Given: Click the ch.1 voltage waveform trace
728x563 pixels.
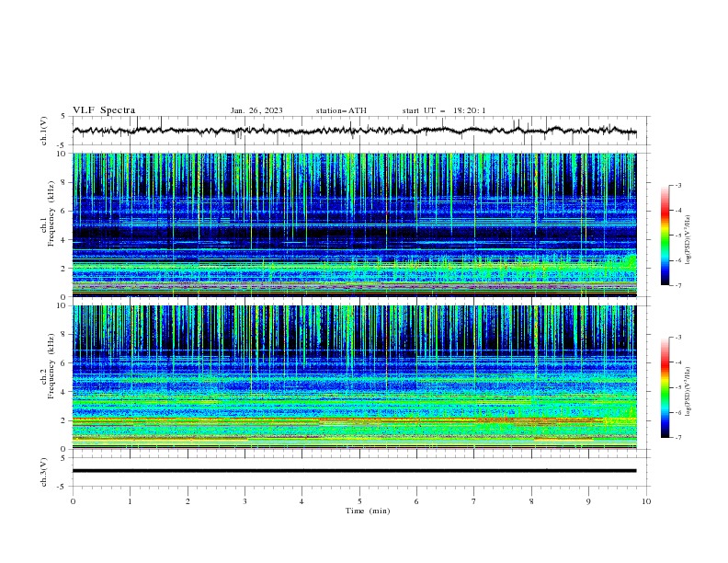Looking at the screenshot, I should click(354, 131).
